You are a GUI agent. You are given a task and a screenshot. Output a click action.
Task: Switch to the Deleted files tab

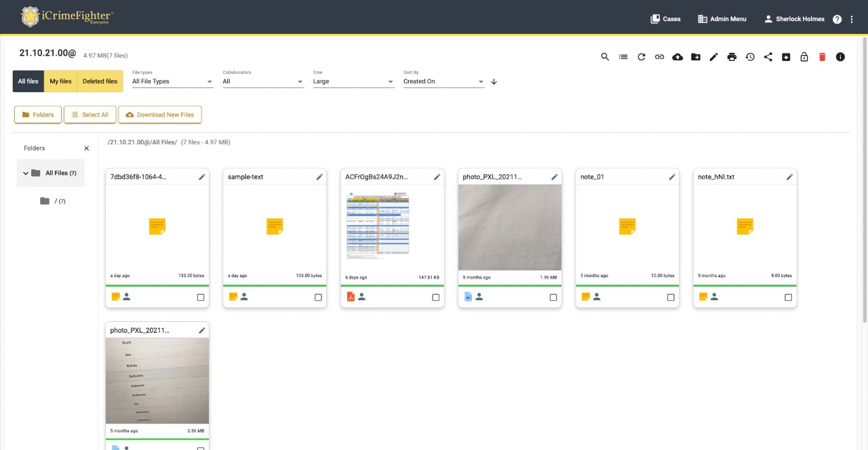pyautogui.click(x=100, y=81)
